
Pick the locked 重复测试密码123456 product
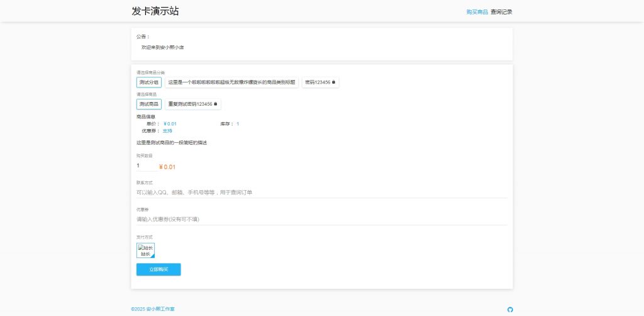click(192, 104)
